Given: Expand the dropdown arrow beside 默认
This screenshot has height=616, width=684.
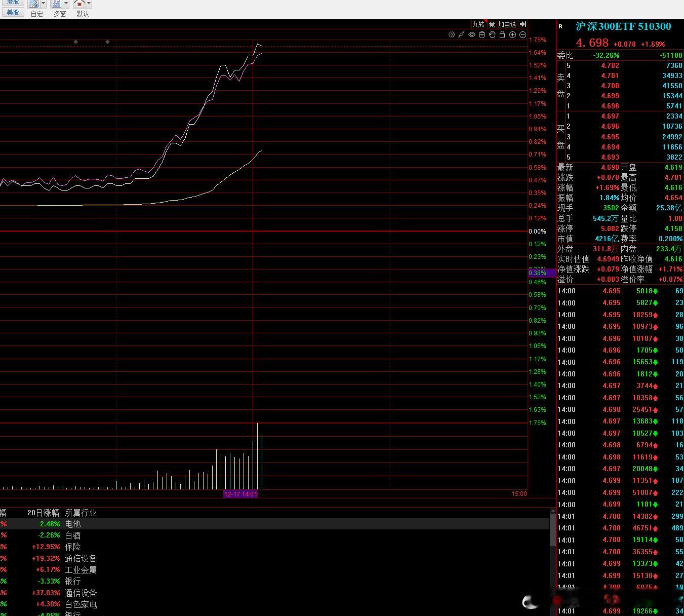Looking at the screenshot, I should [x=89, y=4].
